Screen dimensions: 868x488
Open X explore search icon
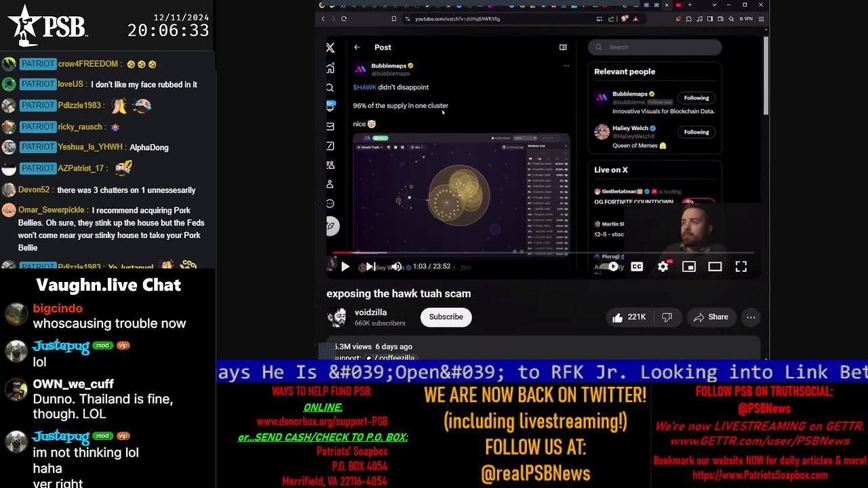click(x=330, y=87)
